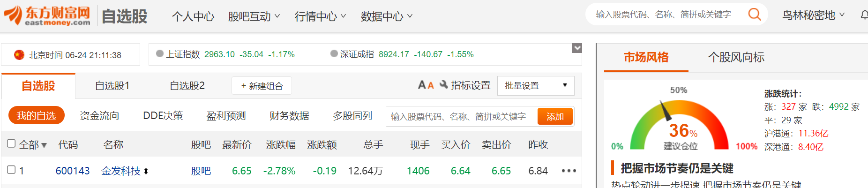Screen dimensions: 868x188
Task: Switch to the 多股同列 view
Action: tap(352, 116)
